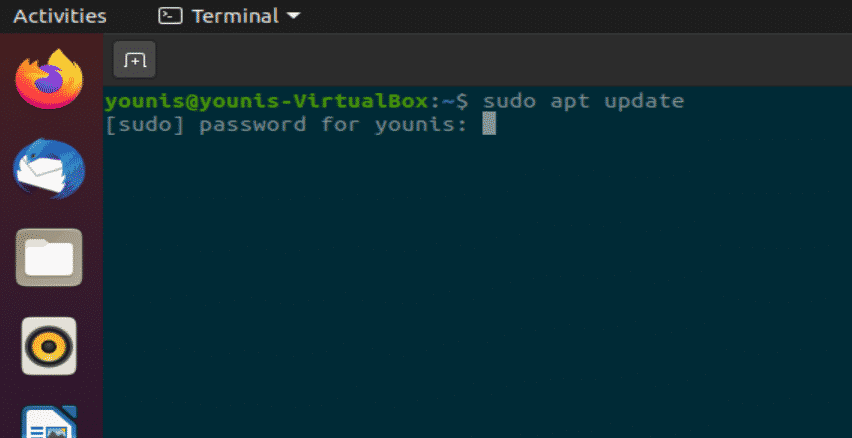The image size is (852, 438).
Task: Click the word 'update' in the command
Action: pyautogui.click(x=644, y=101)
